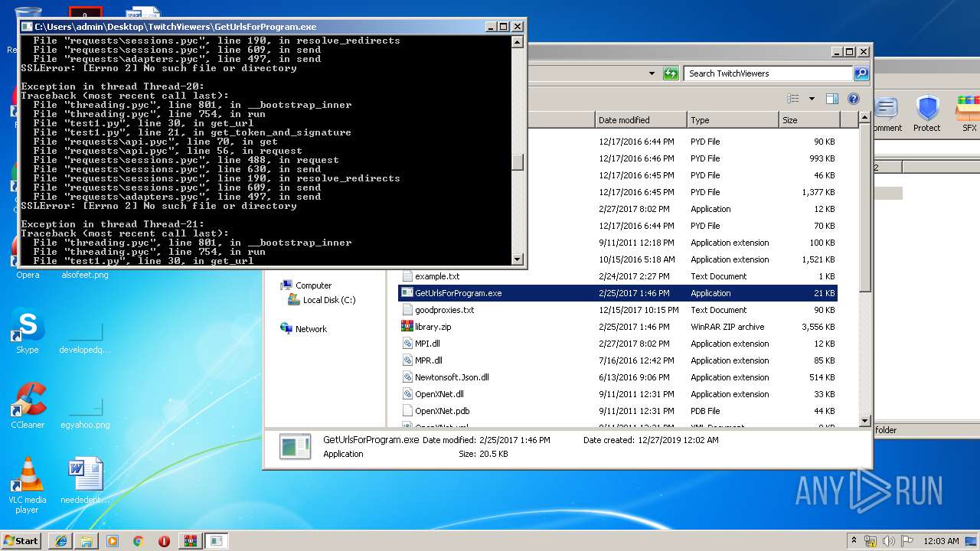The width and height of the screenshot is (980, 551).
Task: Open CCleaner desktop shortcut
Action: point(28,406)
